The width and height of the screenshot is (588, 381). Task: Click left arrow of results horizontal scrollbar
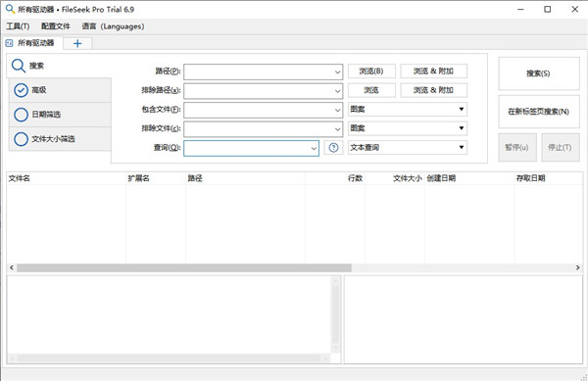coord(11,267)
